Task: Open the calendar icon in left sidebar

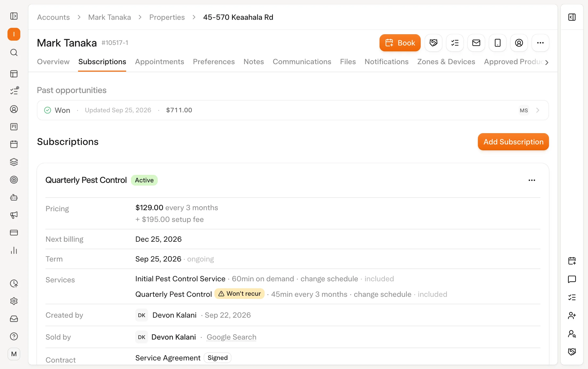Action: point(14,144)
